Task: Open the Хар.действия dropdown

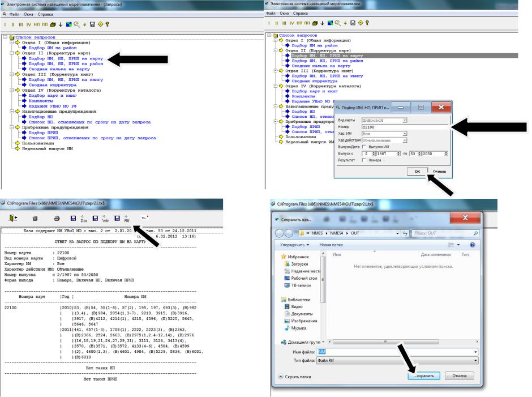Action: point(405,140)
